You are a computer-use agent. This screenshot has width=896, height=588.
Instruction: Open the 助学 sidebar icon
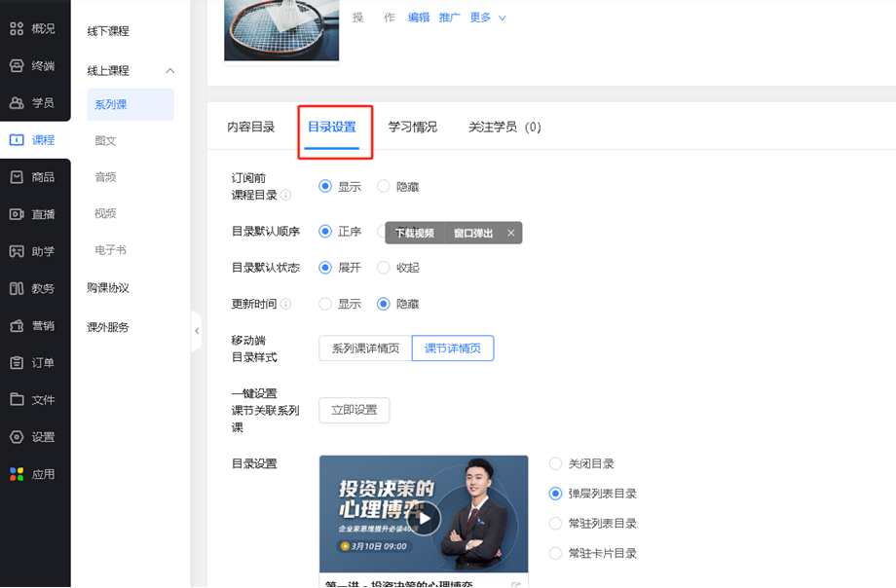coord(17,251)
